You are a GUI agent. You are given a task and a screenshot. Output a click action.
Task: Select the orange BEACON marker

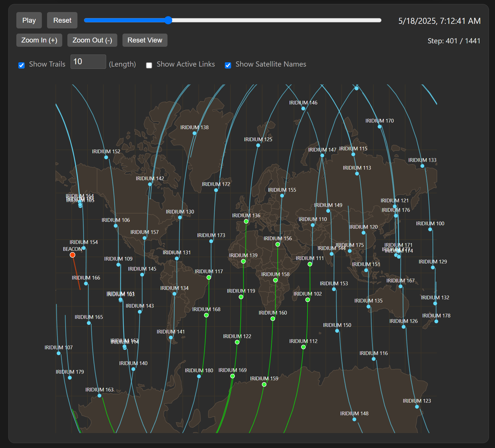tap(73, 255)
